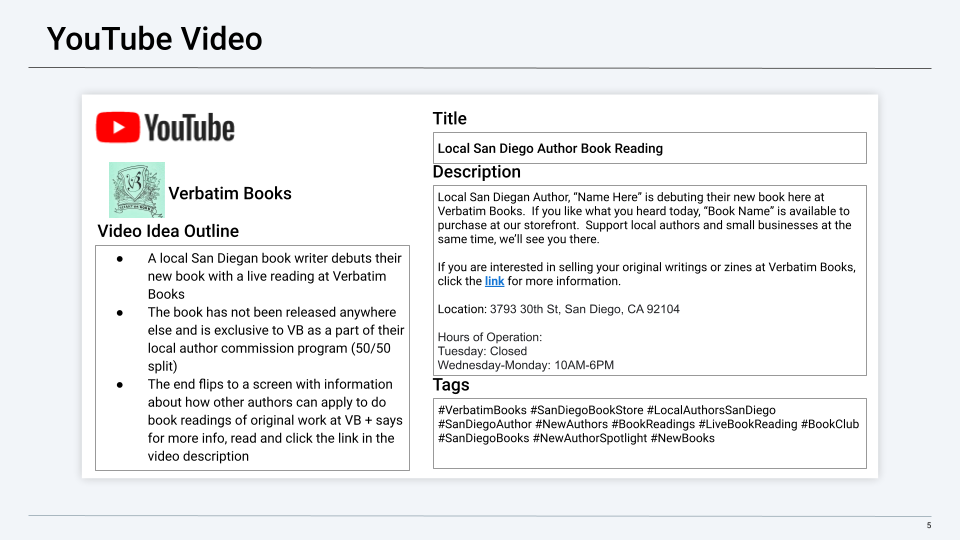Image resolution: width=960 pixels, height=540 pixels.
Task: Click the '#LiveBookReading' hashtag
Action: pos(748,424)
